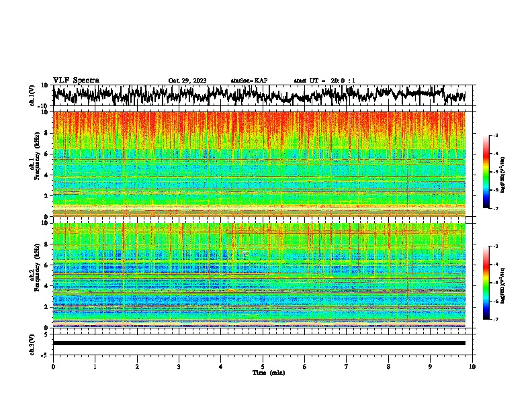Click the "8" tick on the time axis
This screenshot has width=532, height=411.
388,367
